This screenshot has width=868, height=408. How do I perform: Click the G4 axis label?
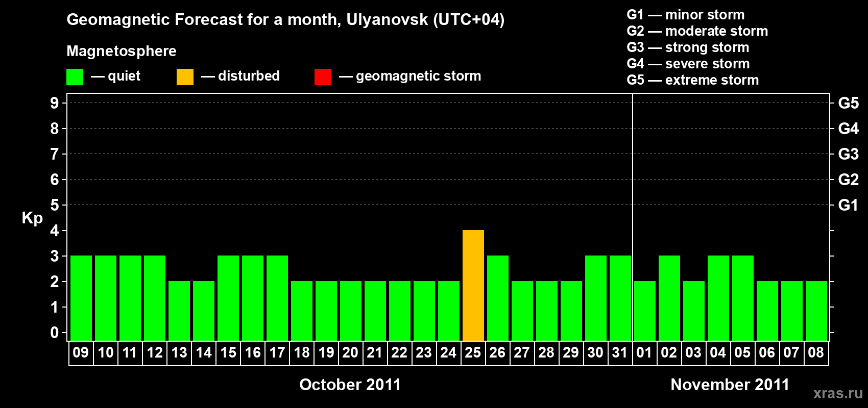[849, 129]
